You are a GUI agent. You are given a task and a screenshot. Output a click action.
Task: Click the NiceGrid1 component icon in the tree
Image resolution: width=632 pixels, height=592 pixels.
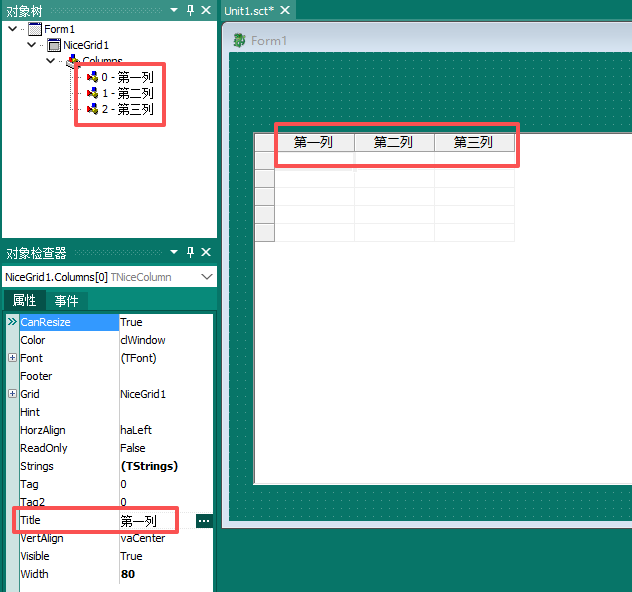pyautogui.click(x=54, y=45)
